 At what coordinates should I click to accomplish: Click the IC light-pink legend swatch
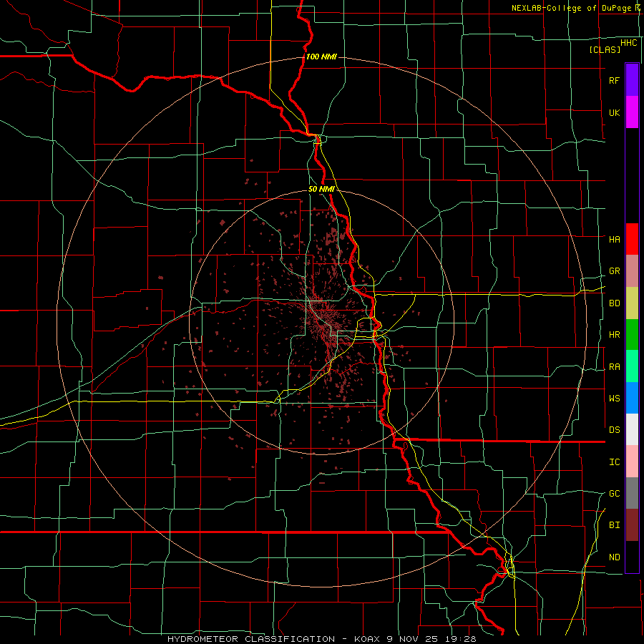(632, 462)
